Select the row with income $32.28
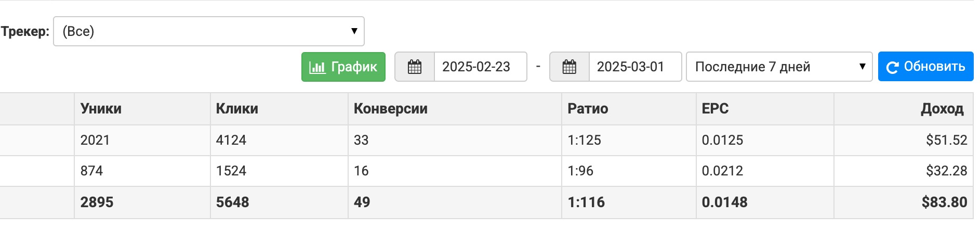The image size is (980, 228). 487,171
